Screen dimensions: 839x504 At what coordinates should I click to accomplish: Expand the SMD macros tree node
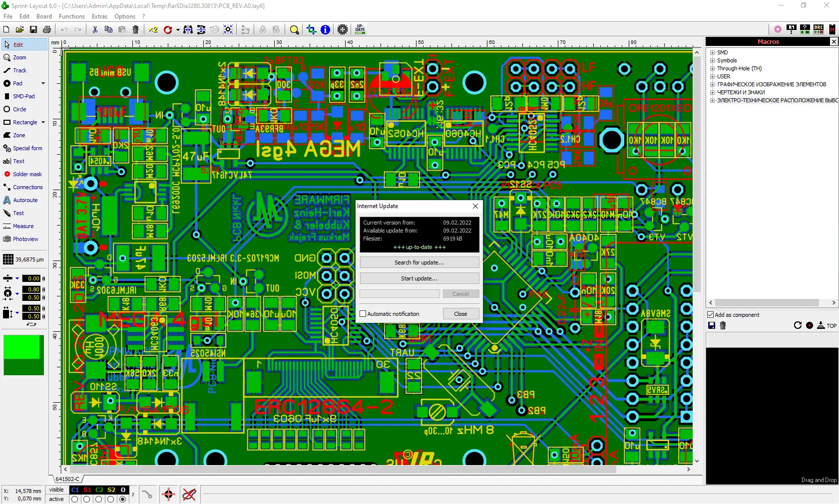pos(713,52)
